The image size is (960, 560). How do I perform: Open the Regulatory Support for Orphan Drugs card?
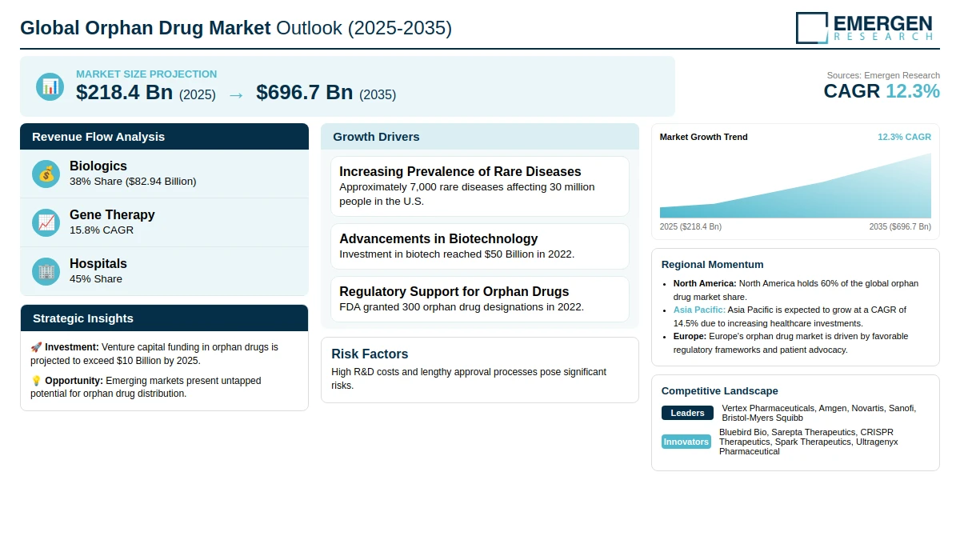point(479,299)
